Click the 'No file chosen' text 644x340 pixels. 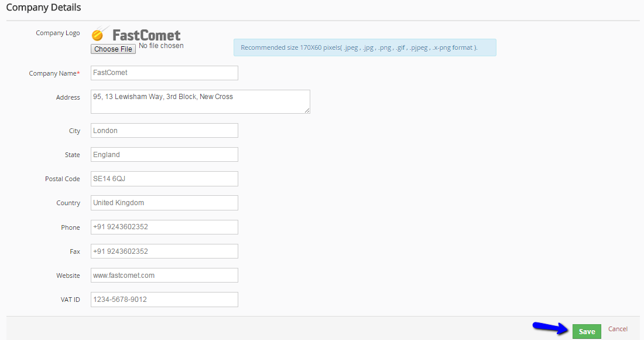click(x=161, y=46)
